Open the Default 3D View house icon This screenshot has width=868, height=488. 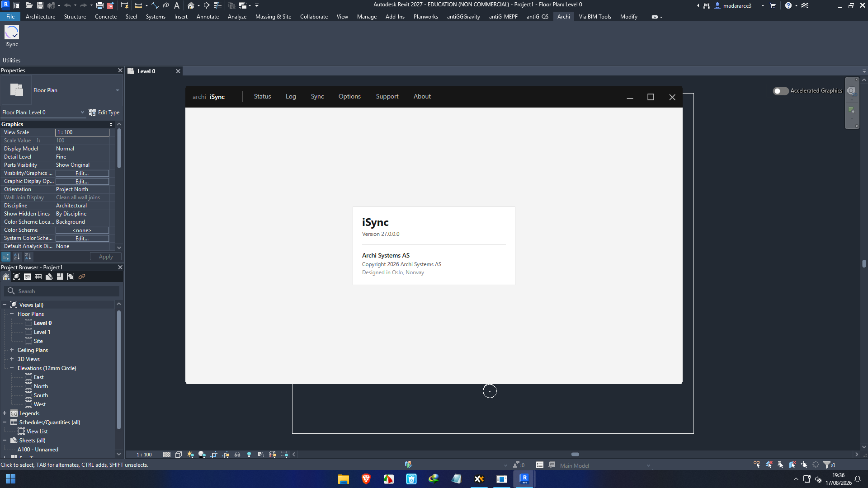pos(191,5)
